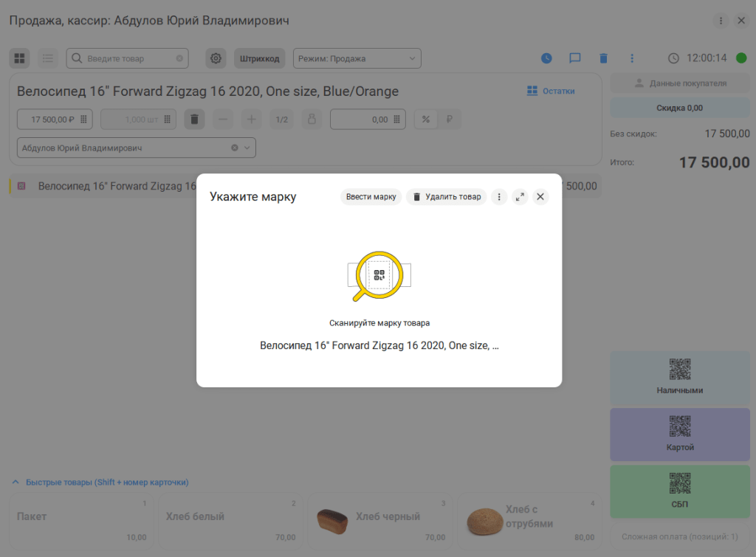The width and height of the screenshot is (756, 557).
Task: Open the blue vertical dots toolbar menu
Action: click(x=632, y=58)
